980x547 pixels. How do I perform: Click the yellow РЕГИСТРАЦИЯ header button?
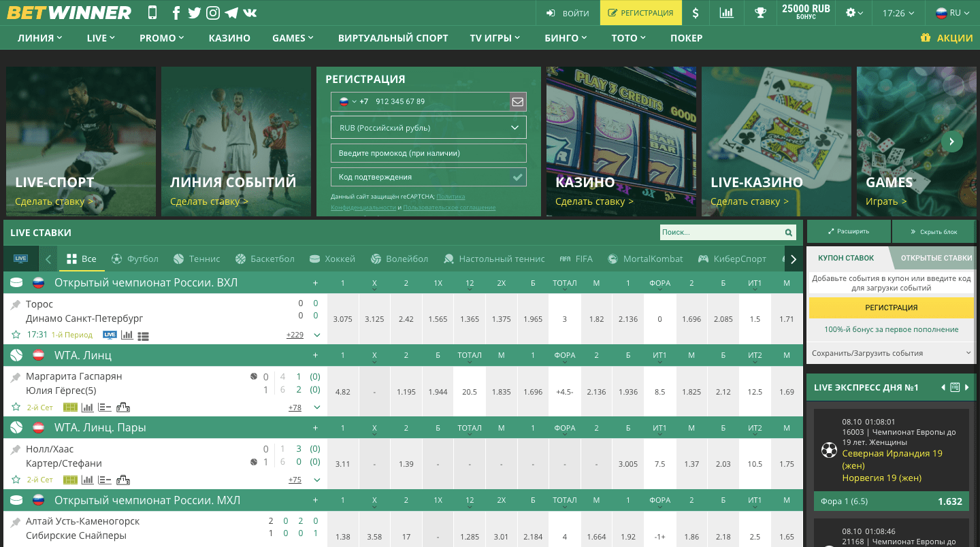pyautogui.click(x=640, y=12)
